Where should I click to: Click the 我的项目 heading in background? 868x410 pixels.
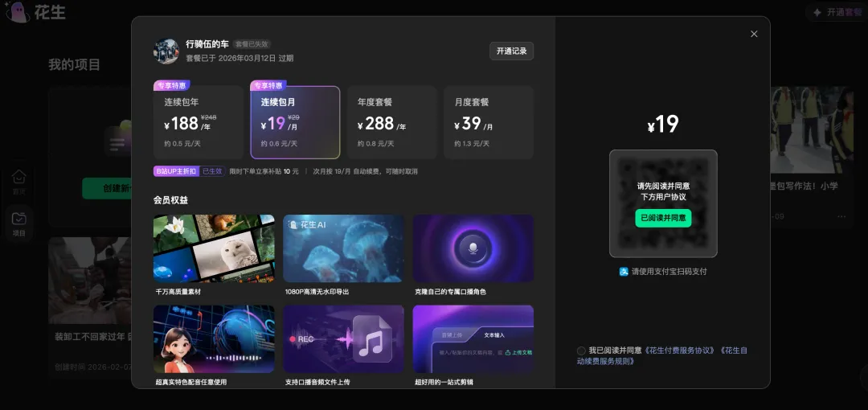(74, 65)
